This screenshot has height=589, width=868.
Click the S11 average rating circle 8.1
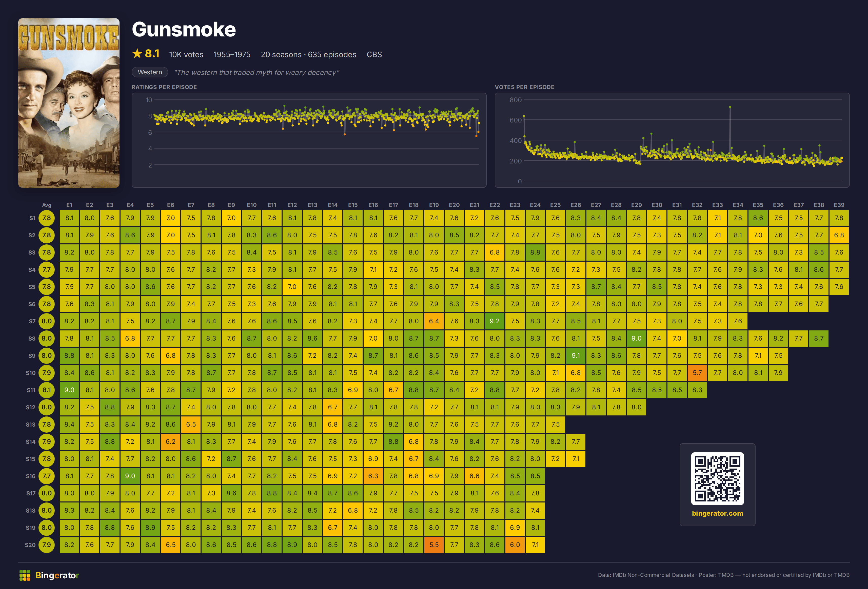click(x=47, y=390)
